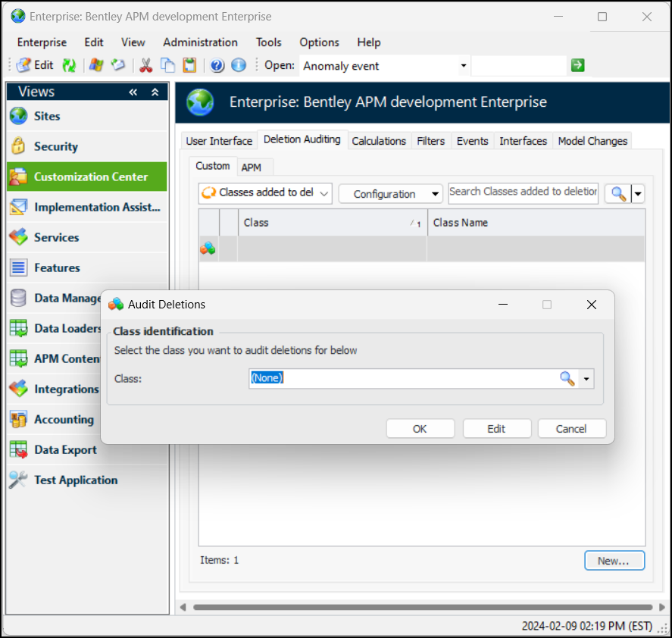Click magnifier icon in the Class field

tap(567, 379)
